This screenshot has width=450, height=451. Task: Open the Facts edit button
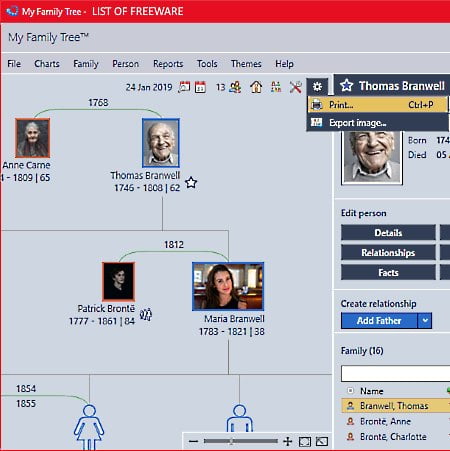pos(388,273)
